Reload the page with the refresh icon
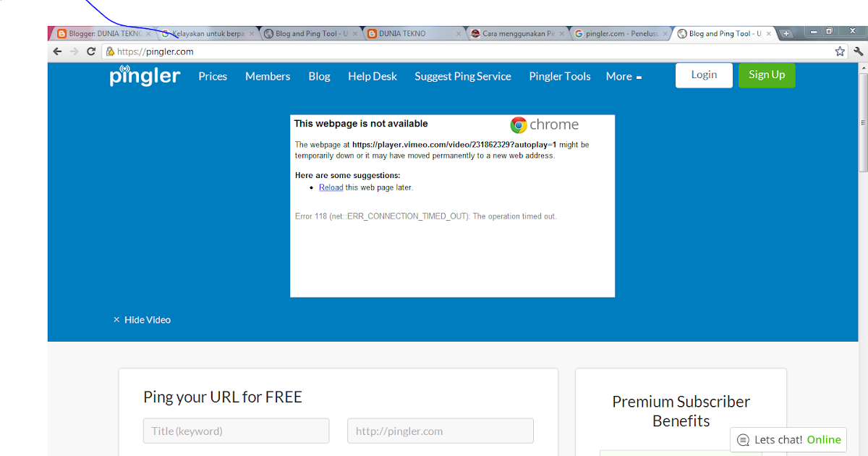Screen dimensions: 868x456 (91, 51)
